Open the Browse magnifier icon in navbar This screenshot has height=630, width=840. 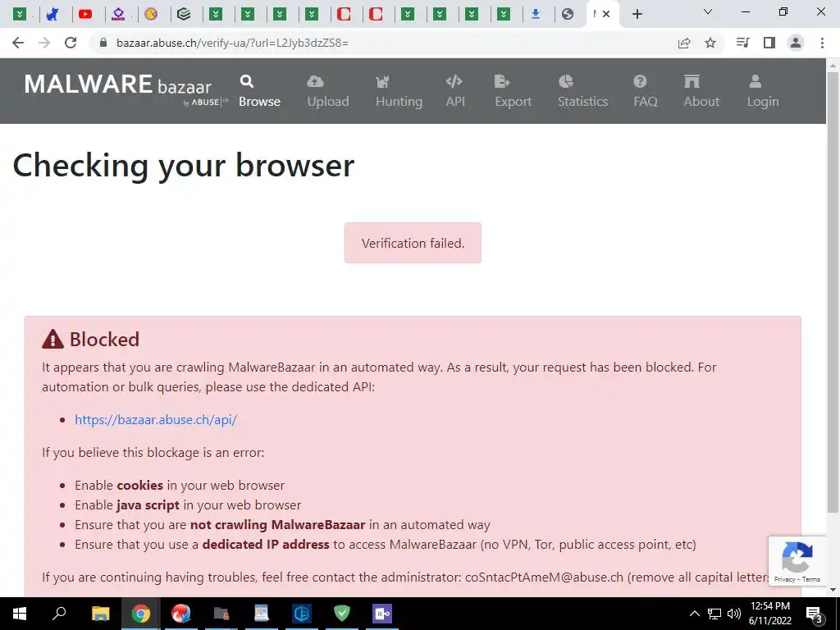246,81
